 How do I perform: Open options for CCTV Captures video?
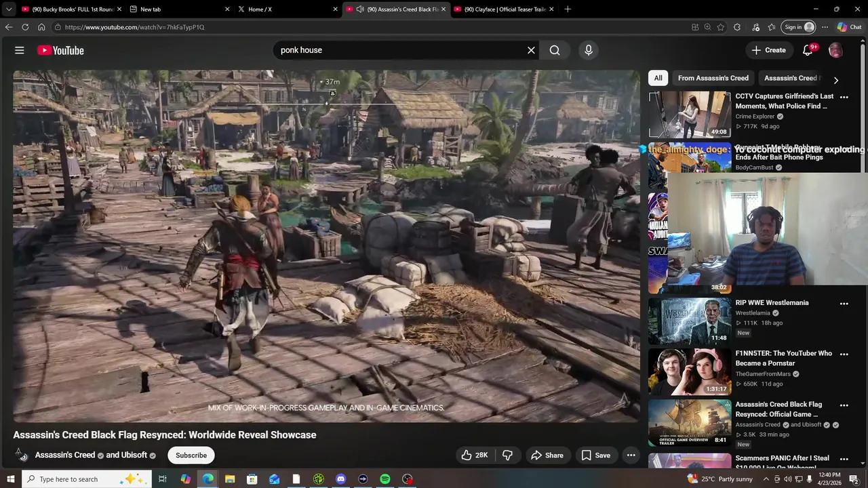(x=844, y=97)
